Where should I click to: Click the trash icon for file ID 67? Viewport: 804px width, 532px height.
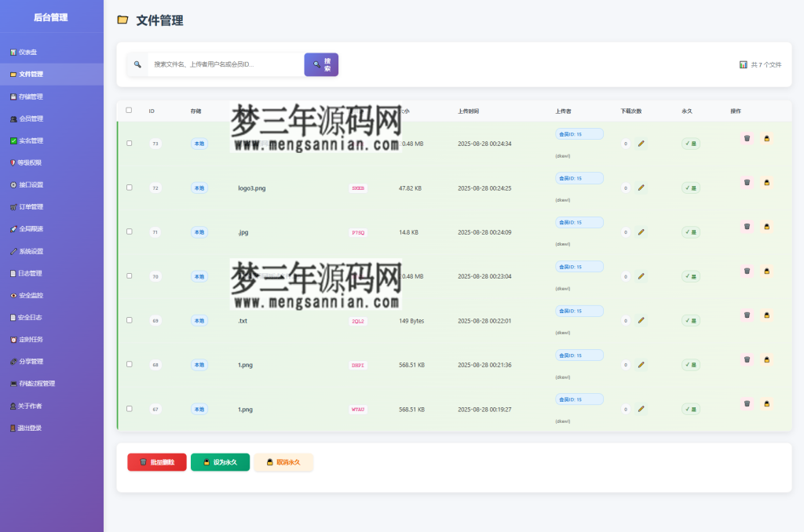pyautogui.click(x=747, y=403)
